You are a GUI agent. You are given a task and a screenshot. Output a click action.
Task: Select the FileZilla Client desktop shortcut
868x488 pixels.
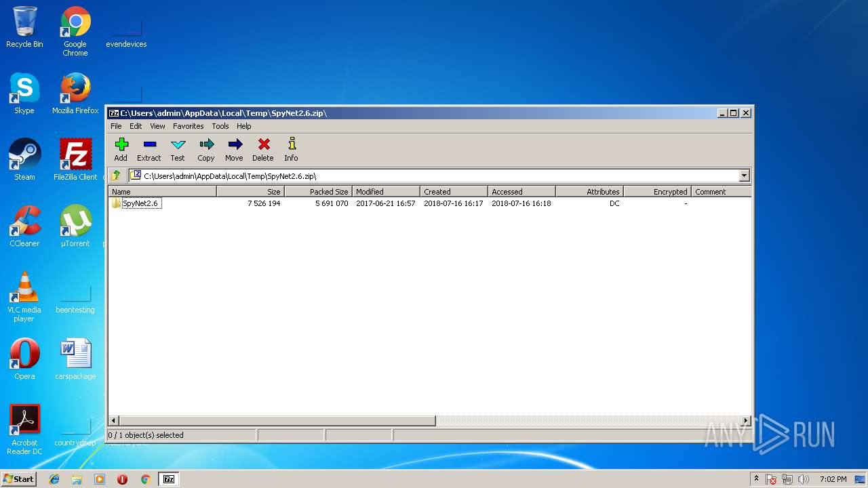tap(75, 160)
